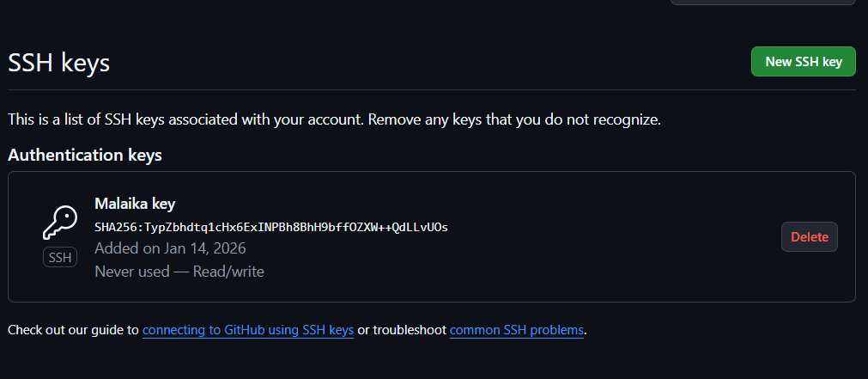Delete the Malaika key
The width and height of the screenshot is (868, 379).
point(809,236)
